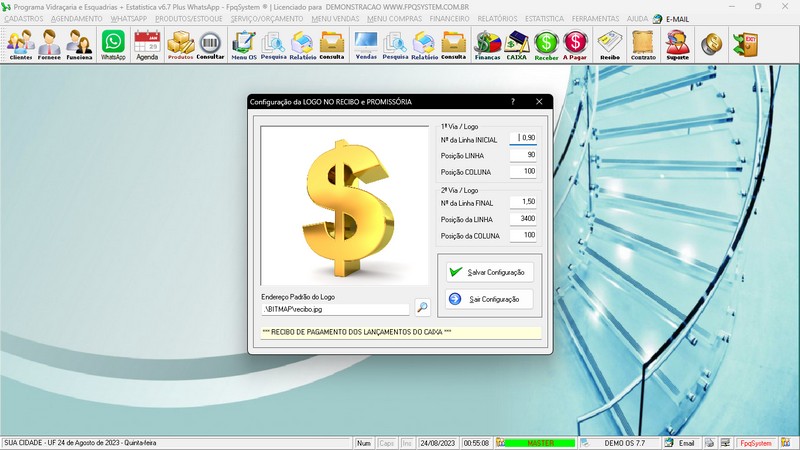Click the gold coin toolbar icon

click(711, 44)
